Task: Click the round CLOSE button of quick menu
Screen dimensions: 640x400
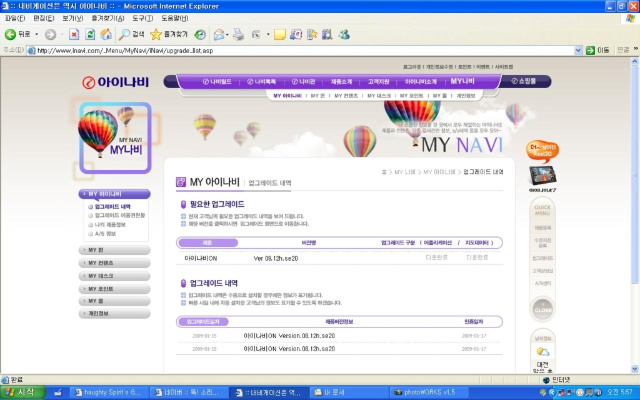Action: pos(542,309)
